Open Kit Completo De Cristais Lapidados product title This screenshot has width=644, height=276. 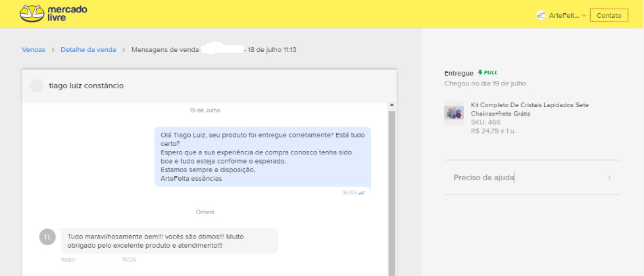[530, 109]
